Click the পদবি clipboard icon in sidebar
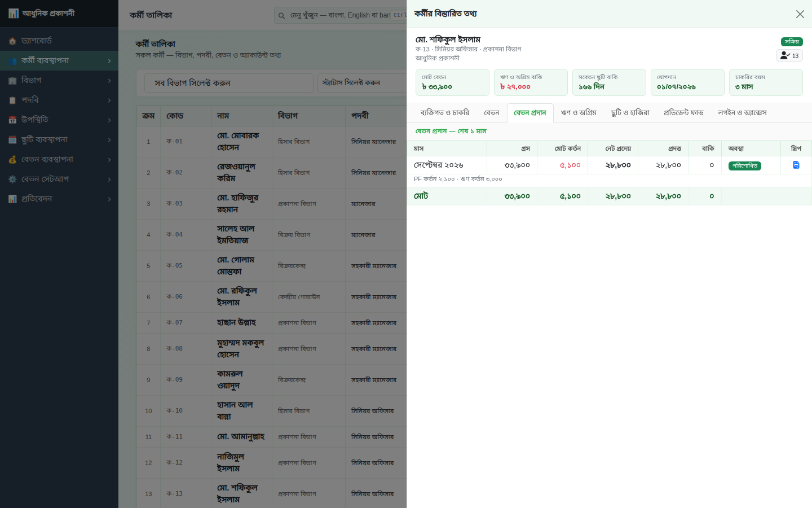Screen dimensions: 812x508 click(x=12, y=100)
